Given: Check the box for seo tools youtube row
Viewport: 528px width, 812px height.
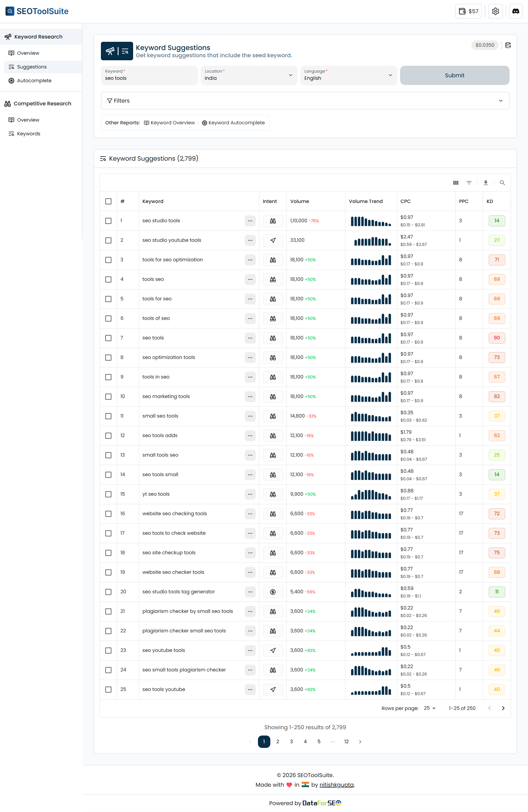Looking at the screenshot, I should (108, 689).
